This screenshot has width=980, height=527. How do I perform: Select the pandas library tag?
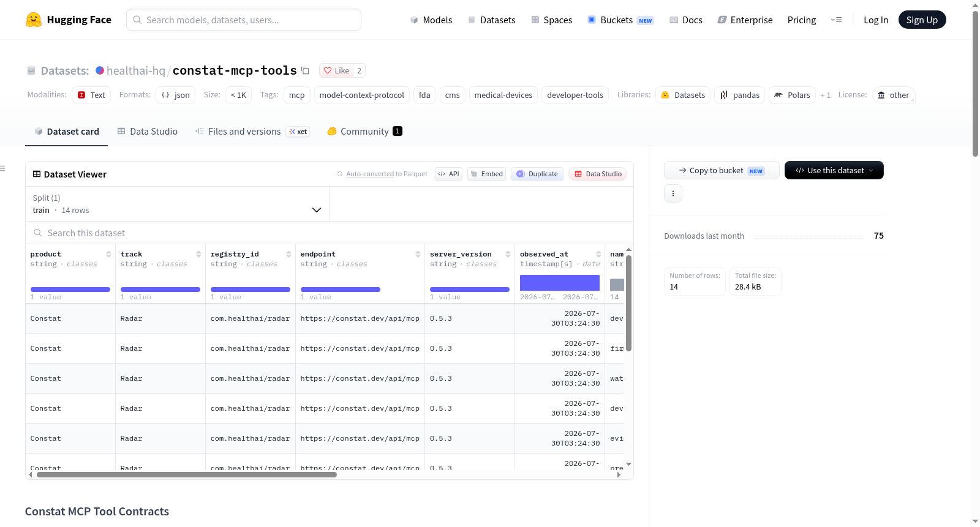coord(739,95)
